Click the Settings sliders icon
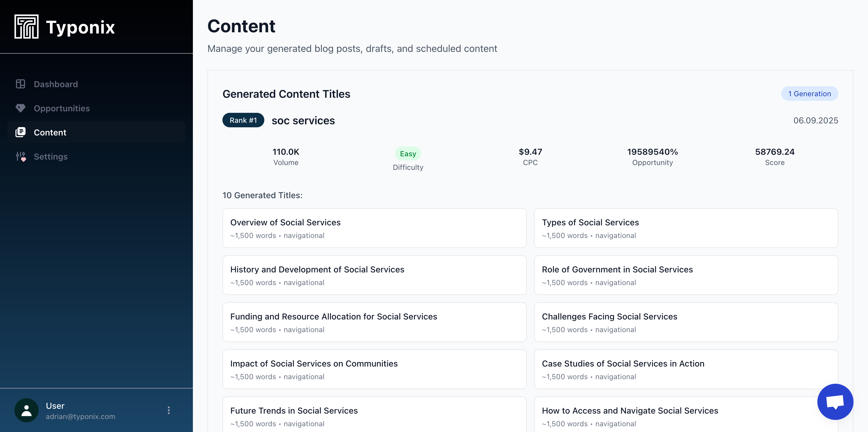The height and width of the screenshot is (432, 868). [20, 157]
